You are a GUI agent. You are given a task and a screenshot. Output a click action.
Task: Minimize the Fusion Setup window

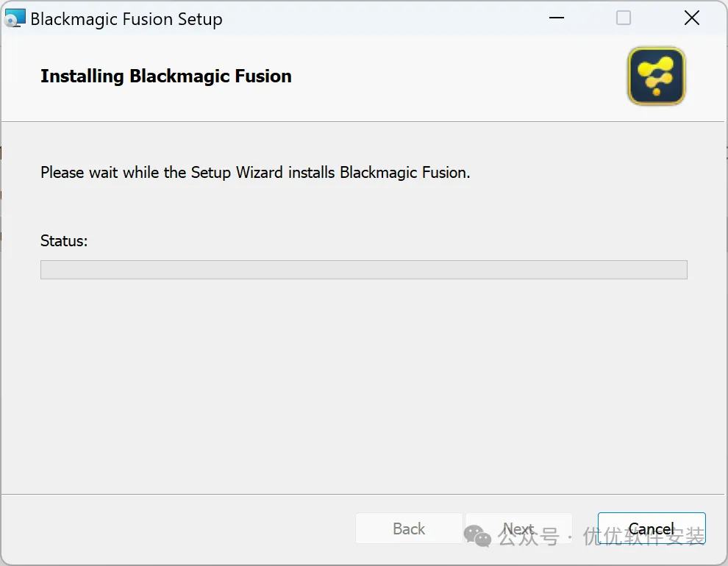[555, 18]
